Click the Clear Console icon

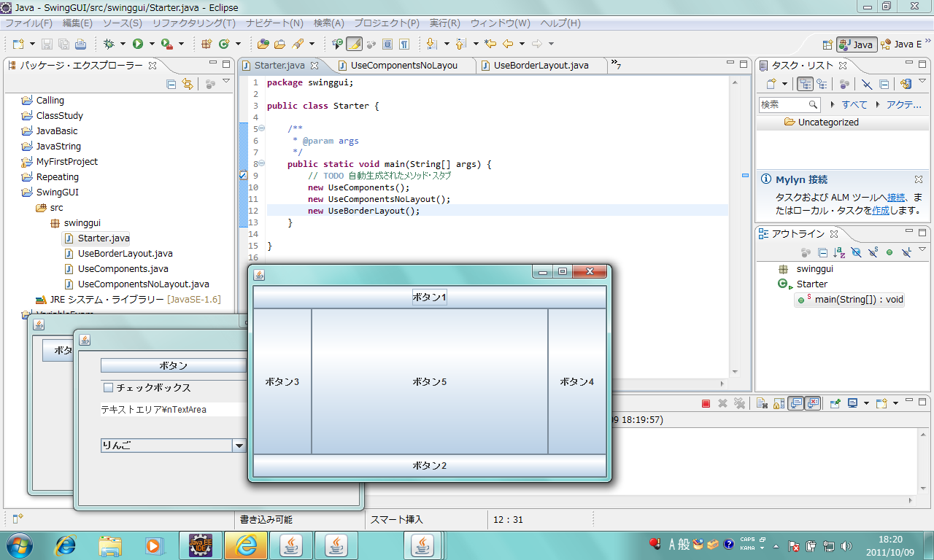(760, 403)
